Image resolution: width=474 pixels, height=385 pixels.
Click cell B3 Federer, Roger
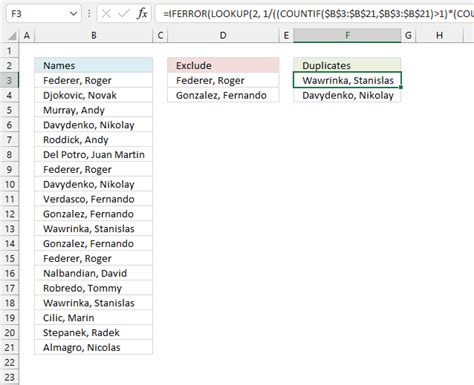[94, 80]
